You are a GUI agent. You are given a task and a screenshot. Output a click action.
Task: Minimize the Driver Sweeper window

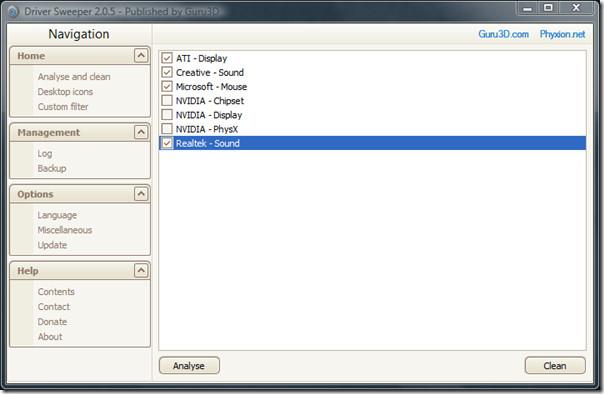click(x=528, y=8)
